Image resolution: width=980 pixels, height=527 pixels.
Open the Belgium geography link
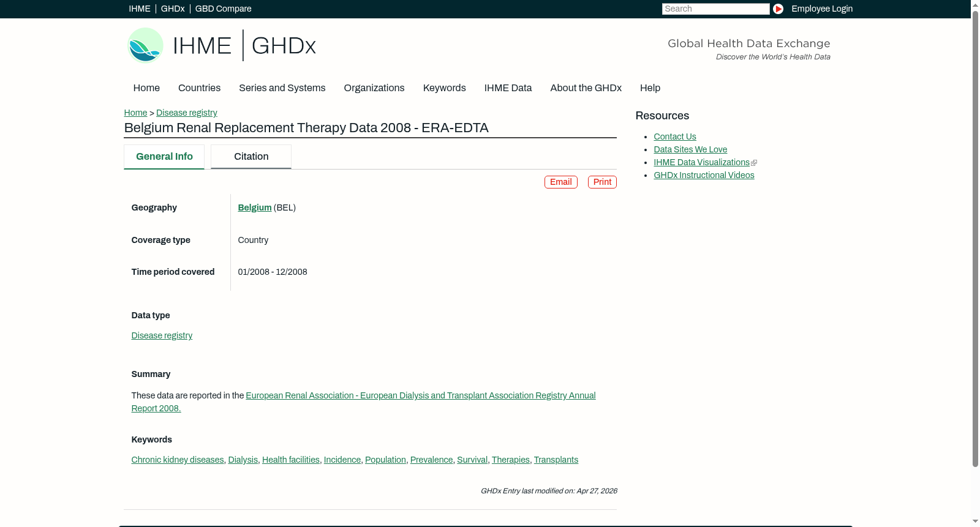click(254, 207)
